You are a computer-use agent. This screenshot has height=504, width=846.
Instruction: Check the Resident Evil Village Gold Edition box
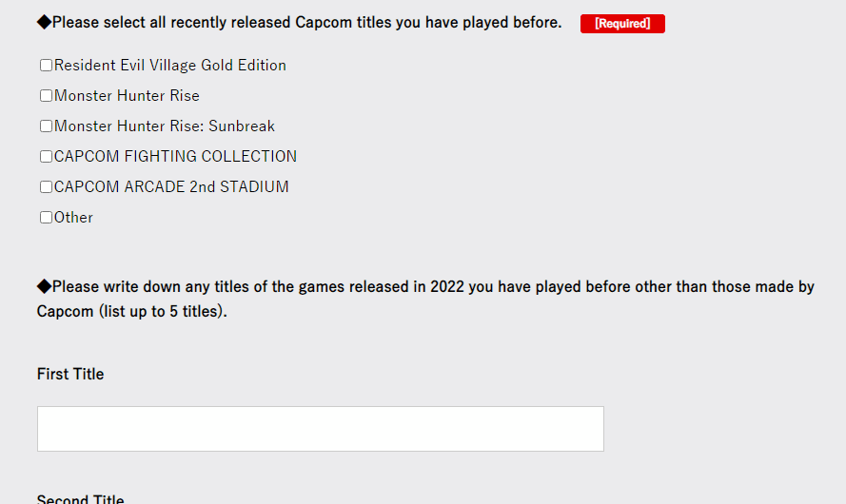(46, 66)
